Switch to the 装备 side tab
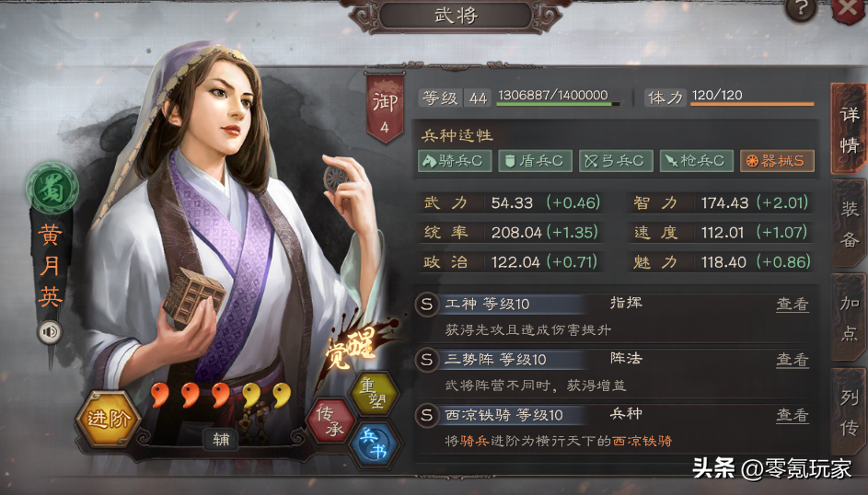 coord(850,224)
